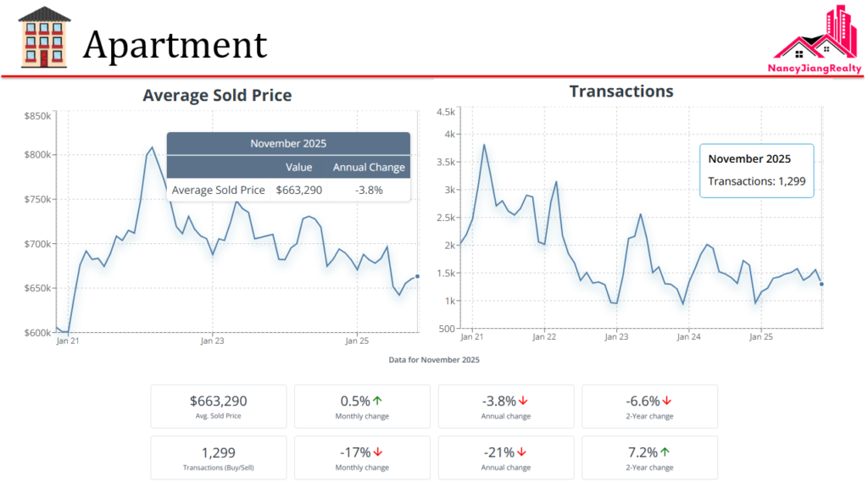The image size is (868, 488).
Task: Click Jan 24 label on Transactions axis
Action: pos(688,336)
